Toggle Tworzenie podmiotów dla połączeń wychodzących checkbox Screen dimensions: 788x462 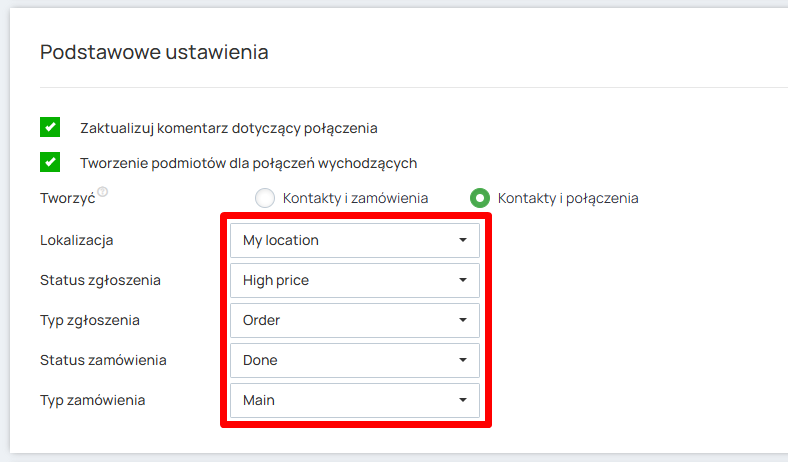50,162
